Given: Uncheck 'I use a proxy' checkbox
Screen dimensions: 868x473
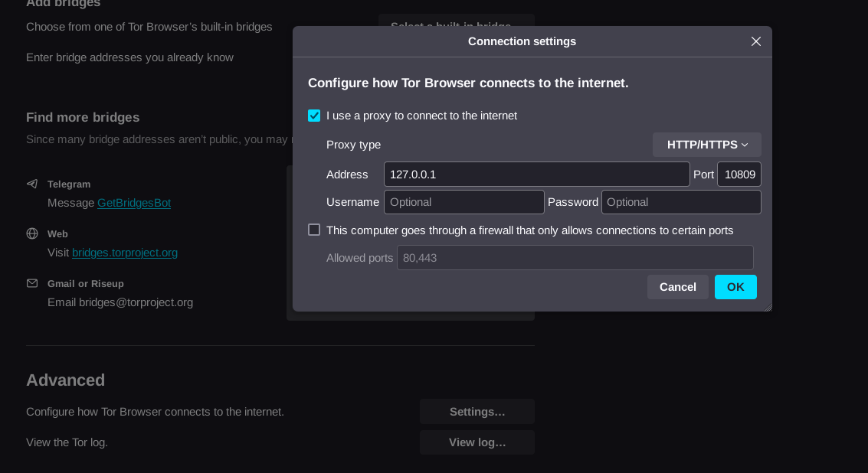Looking at the screenshot, I should coord(314,116).
